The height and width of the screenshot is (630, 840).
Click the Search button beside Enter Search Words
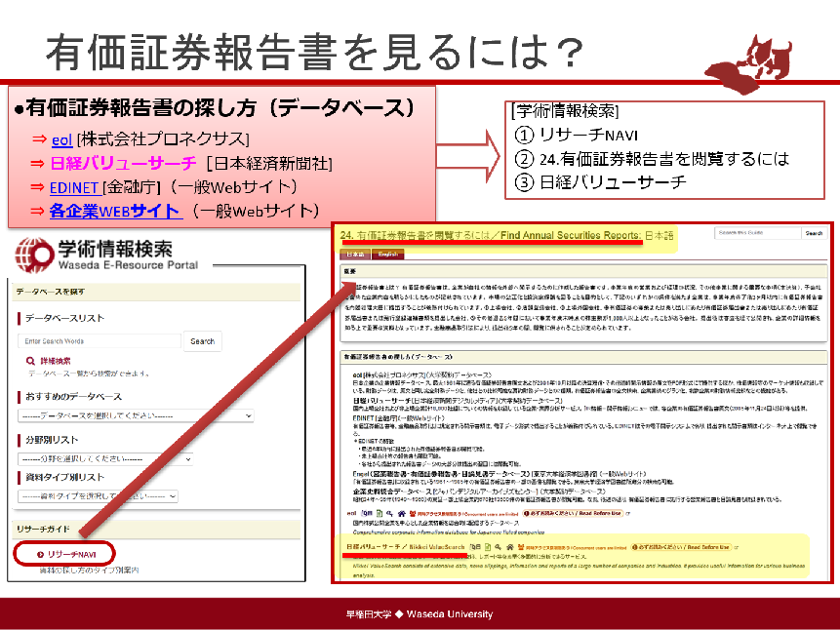[x=203, y=341]
